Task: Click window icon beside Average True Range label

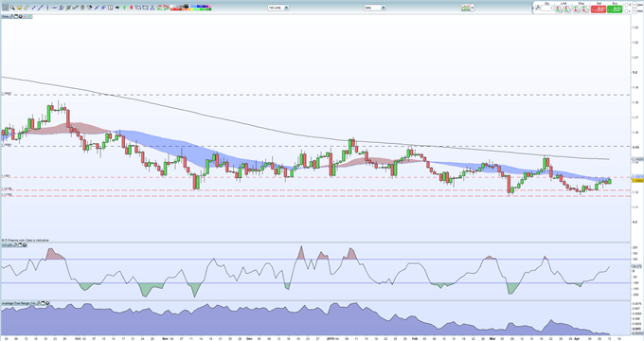Action: click(x=43, y=303)
